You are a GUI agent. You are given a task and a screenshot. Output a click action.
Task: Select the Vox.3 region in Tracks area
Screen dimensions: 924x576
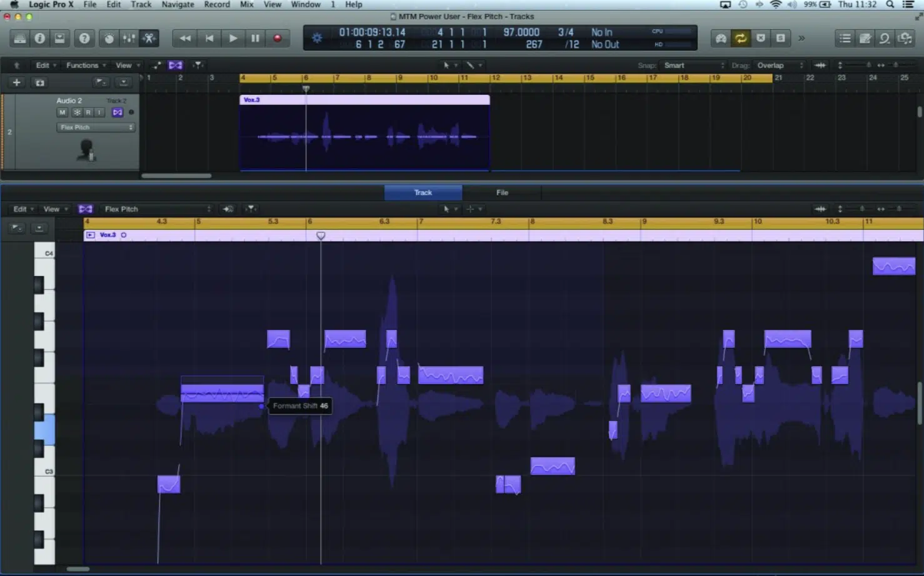(364, 132)
